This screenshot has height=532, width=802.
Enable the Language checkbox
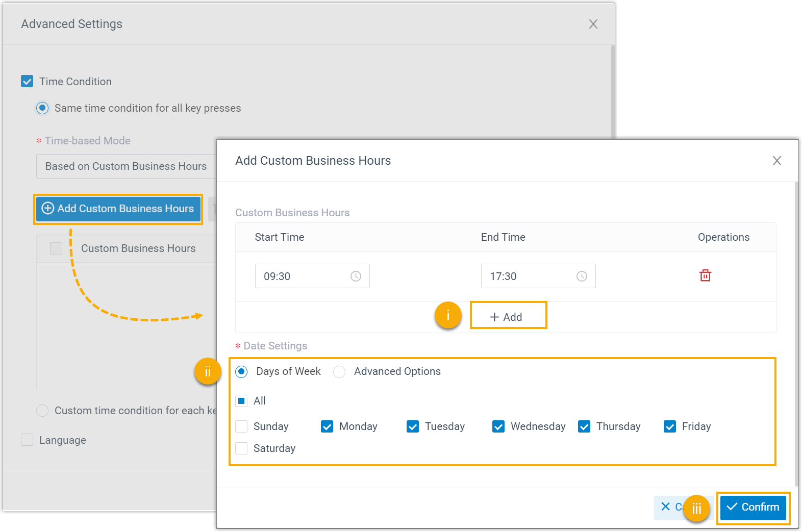click(27, 440)
